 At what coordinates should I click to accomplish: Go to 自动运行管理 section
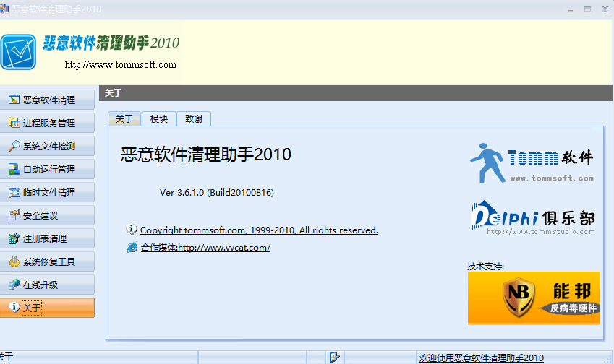point(47,169)
